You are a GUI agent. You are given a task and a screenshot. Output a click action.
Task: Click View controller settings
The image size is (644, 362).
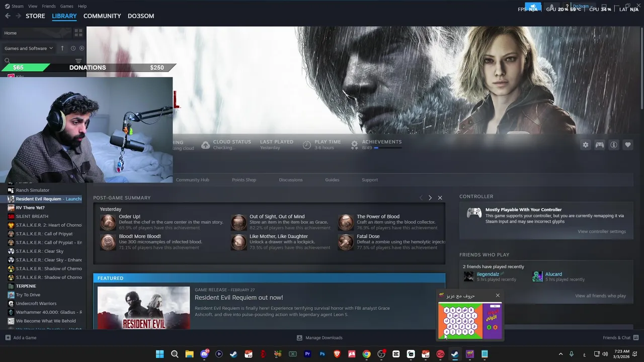[602, 231]
